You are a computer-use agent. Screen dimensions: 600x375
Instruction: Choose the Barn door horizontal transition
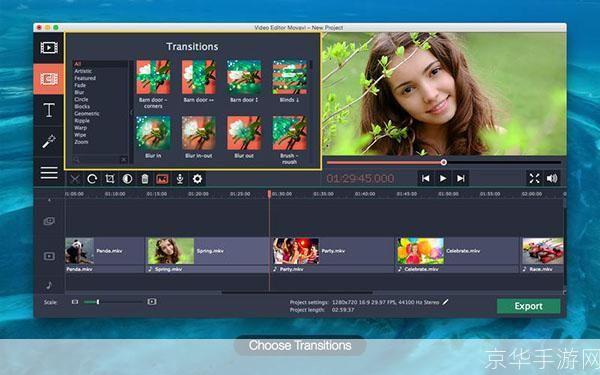click(199, 77)
